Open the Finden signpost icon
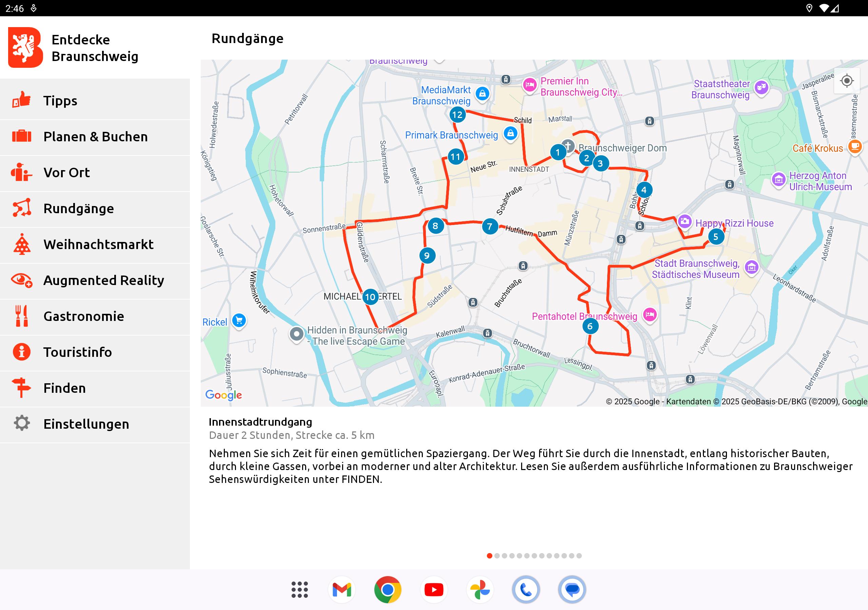The width and height of the screenshot is (868, 610). coord(22,388)
